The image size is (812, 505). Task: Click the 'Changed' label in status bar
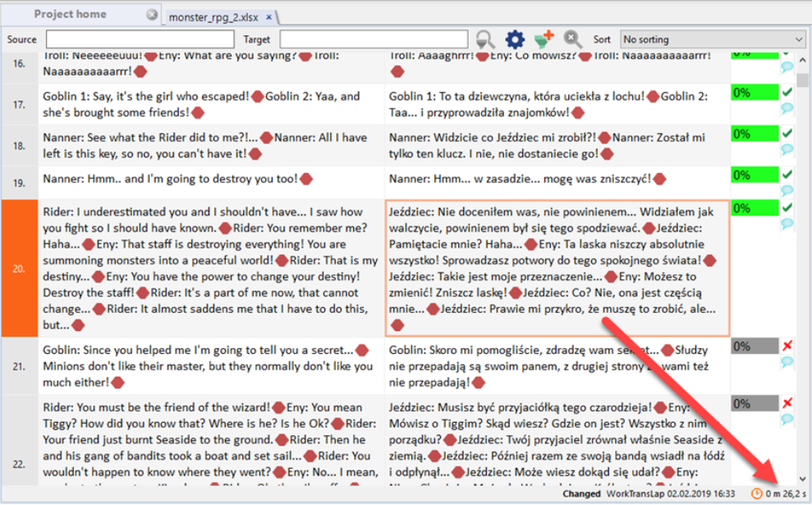pos(581,494)
